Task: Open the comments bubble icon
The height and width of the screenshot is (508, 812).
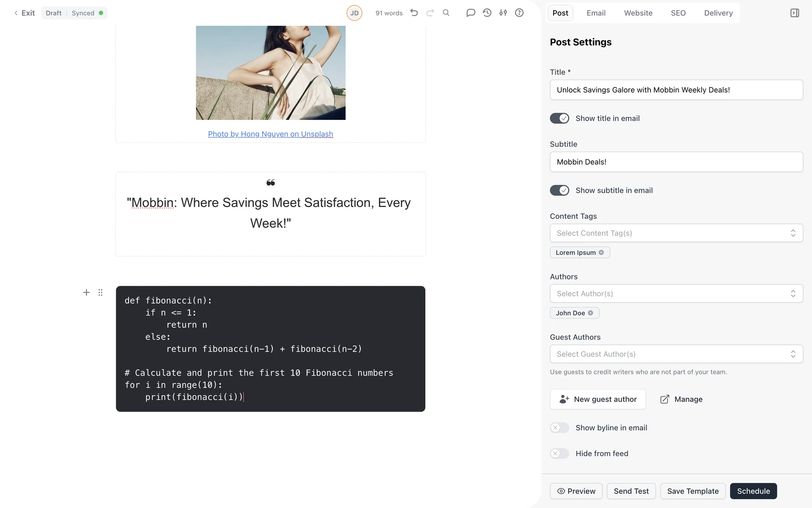Action: (x=470, y=13)
